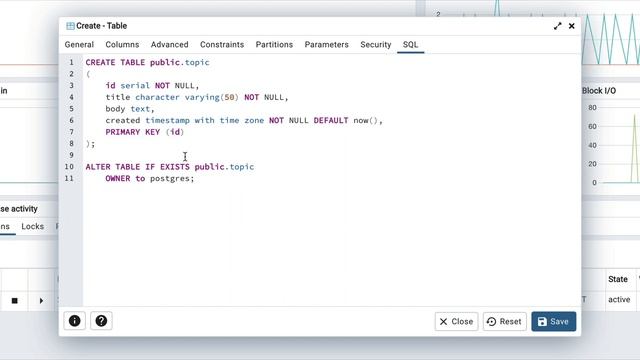The height and width of the screenshot is (360, 640).
Task: Click the 'PRIMARY KEY (id)' line
Action: pyautogui.click(x=144, y=132)
